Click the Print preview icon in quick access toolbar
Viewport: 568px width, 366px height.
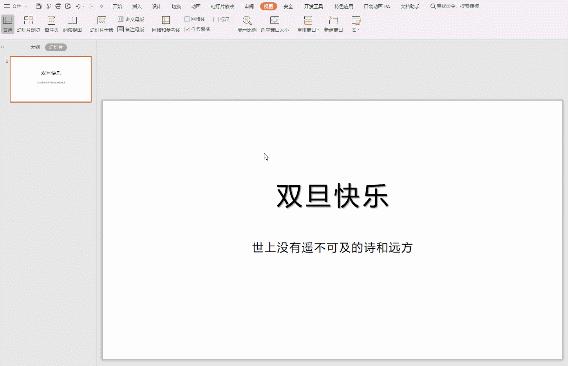(x=67, y=6)
